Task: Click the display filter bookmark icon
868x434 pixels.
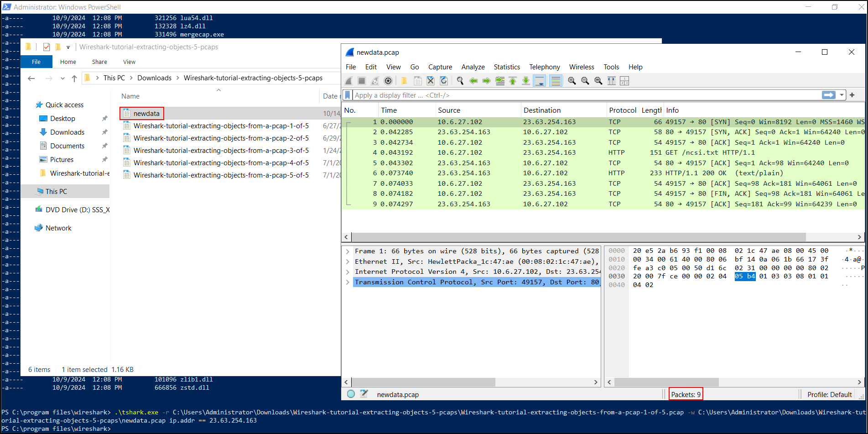Action: click(x=348, y=95)
